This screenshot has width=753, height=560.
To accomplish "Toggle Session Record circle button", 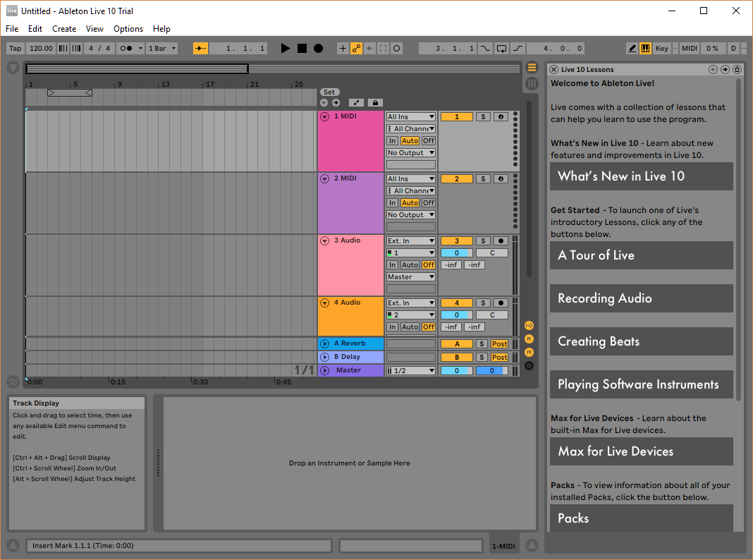I will (x=397, y=49).
